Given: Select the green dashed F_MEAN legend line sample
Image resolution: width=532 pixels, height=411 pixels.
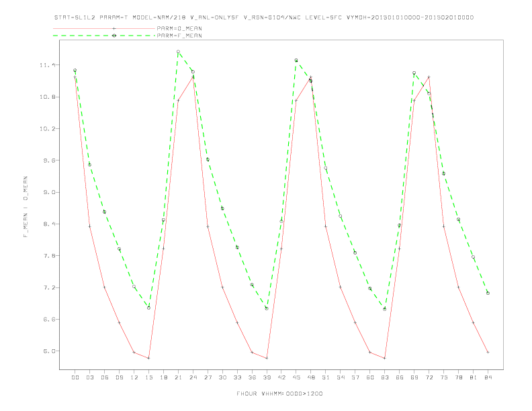Looking at the screenshot, I should pyautogui.click(x=104, y=36).
